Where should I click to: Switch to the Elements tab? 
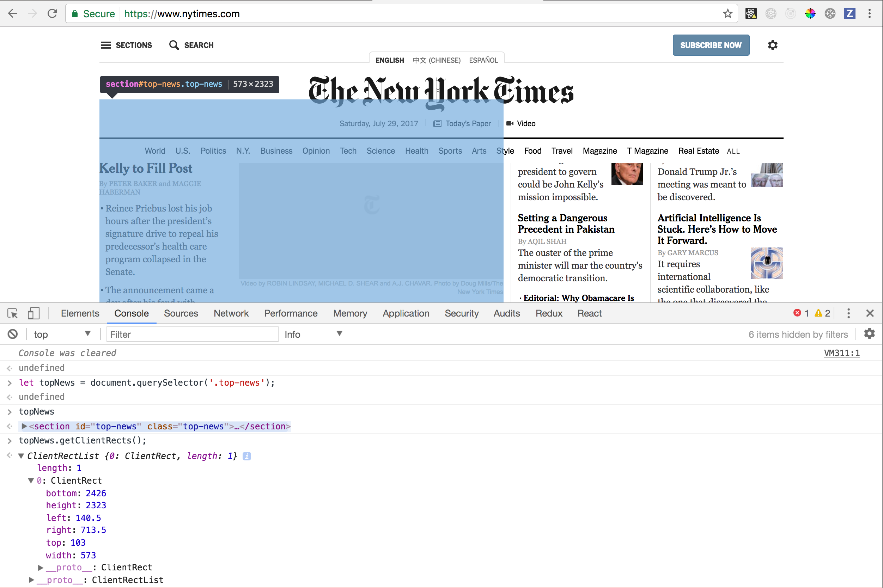click(x=80, y=313)
